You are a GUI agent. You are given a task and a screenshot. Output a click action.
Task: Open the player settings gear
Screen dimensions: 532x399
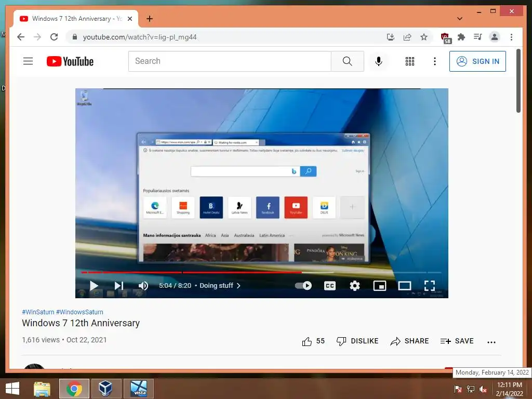[x=354, y=286]
